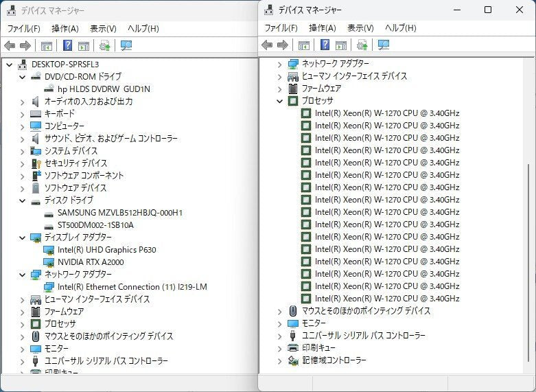Select ユニバーサル シリアル バス コントローラー in right window
This screenshot has width=536, height=392.
[x=364, y=336]
